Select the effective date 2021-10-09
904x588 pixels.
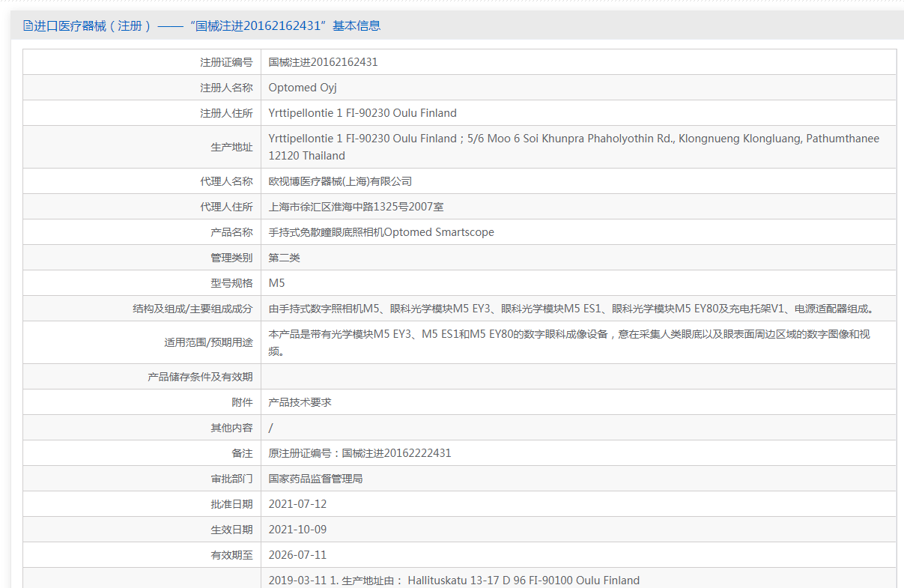point(298,530)
